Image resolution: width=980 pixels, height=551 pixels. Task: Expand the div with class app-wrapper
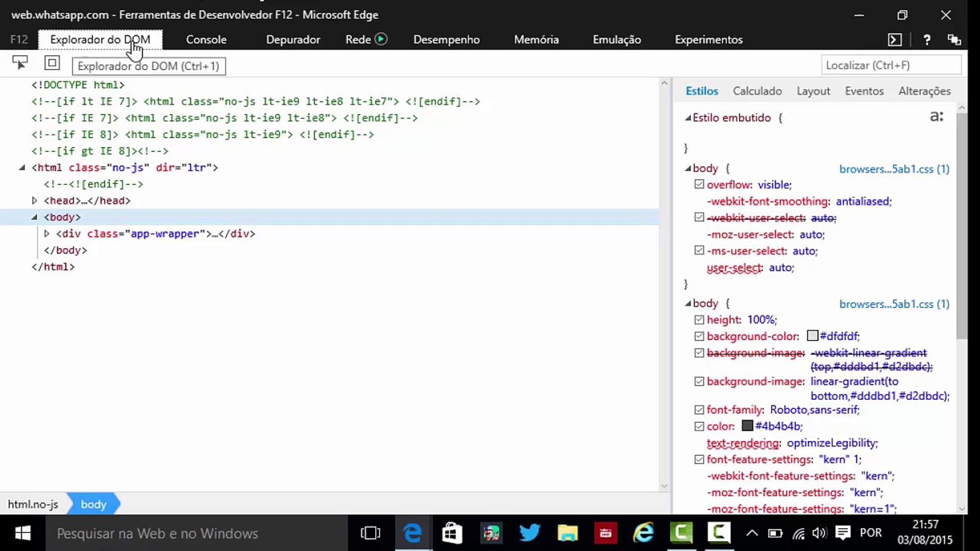(46, 234)
